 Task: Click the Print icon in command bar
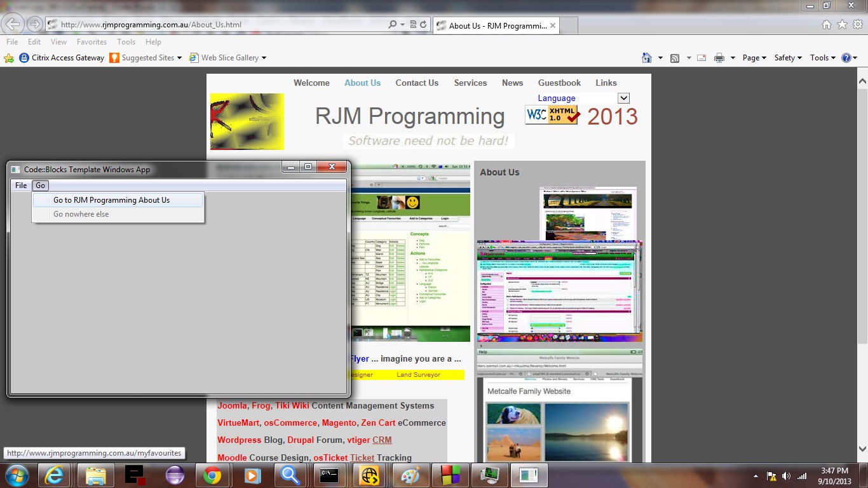point(719,58)
